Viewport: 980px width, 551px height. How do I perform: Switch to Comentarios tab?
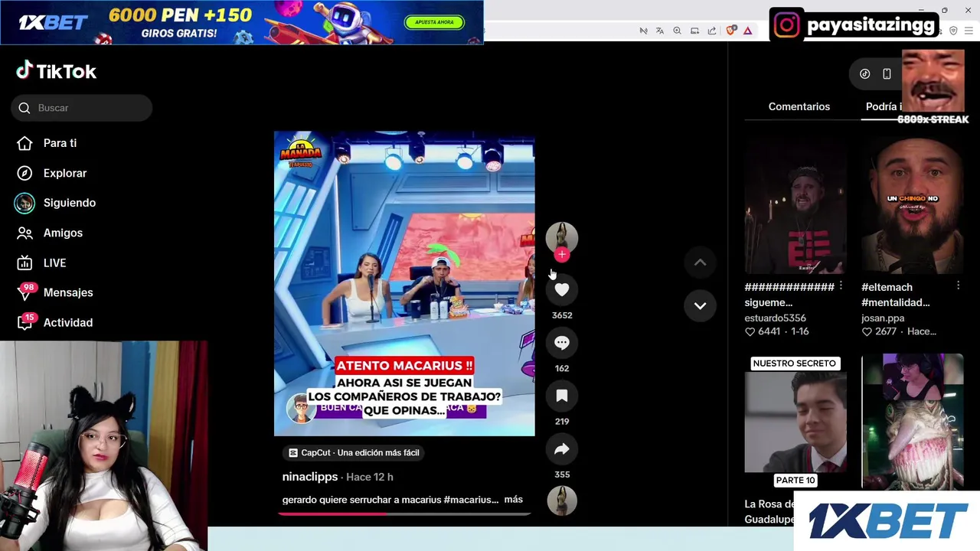[799, 106]
